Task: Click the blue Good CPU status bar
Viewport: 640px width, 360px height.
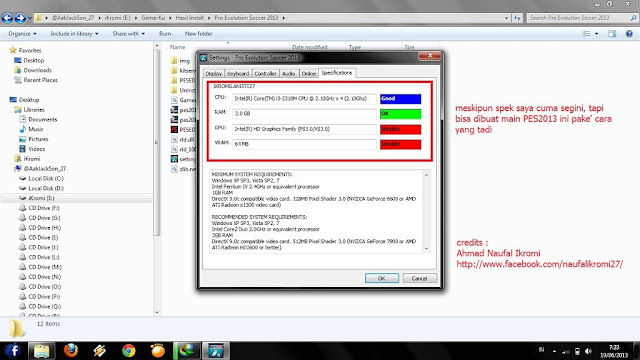Action: point(400,99)
